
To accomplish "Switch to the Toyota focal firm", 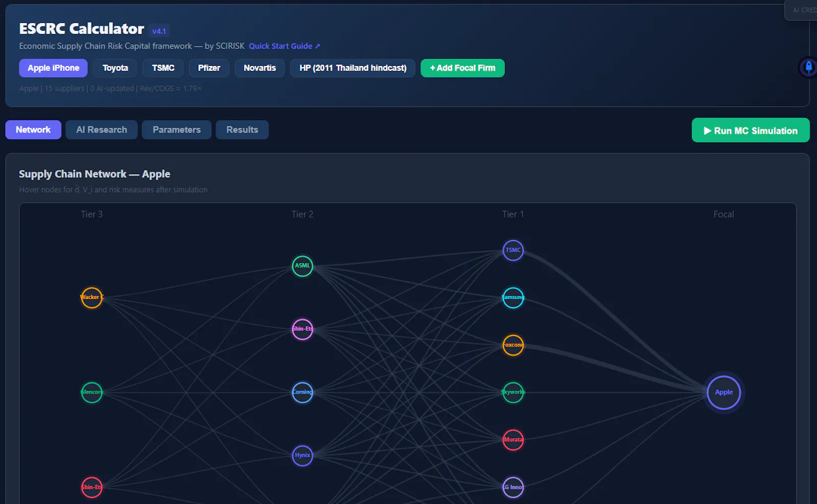I will point(115,68).
